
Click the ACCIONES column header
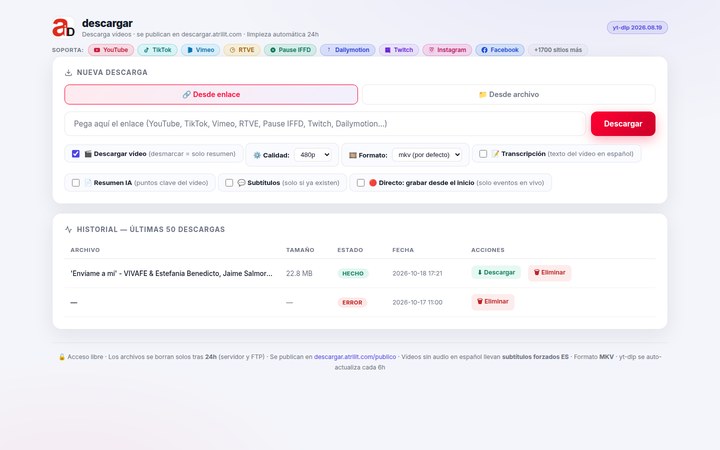tap(488, 250)
